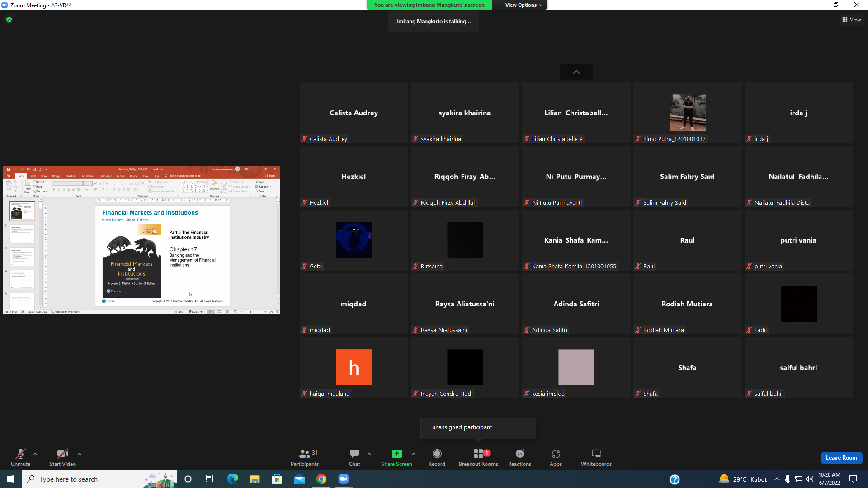The height and width of the screenshot is (488, 868).
Task: Click the up chevron above the gallery
Action: click(x=576, y=72)
